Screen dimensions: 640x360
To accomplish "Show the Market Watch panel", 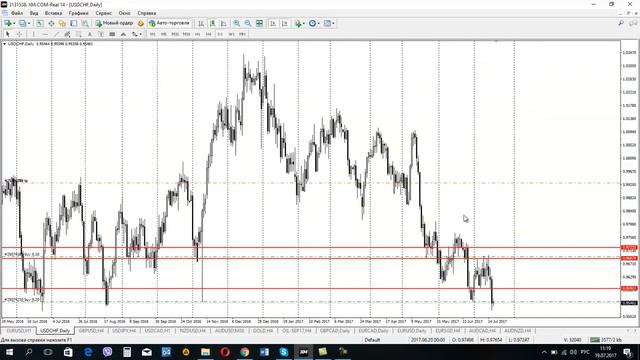I will point(40,23).
